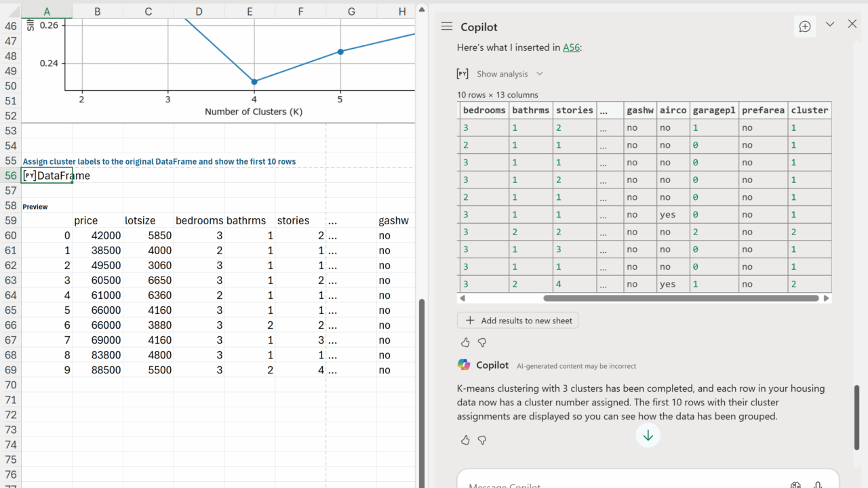Select column D header

pos(199,12)
